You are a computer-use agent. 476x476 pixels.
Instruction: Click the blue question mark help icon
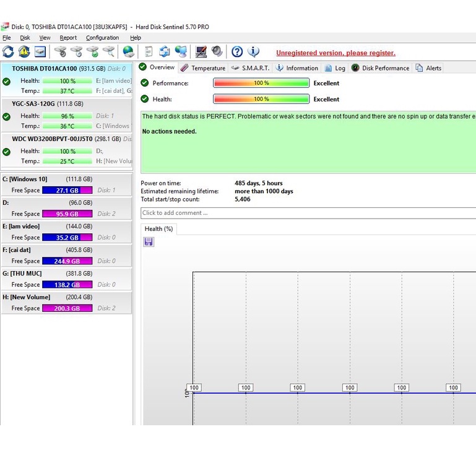tap(236, 51)
